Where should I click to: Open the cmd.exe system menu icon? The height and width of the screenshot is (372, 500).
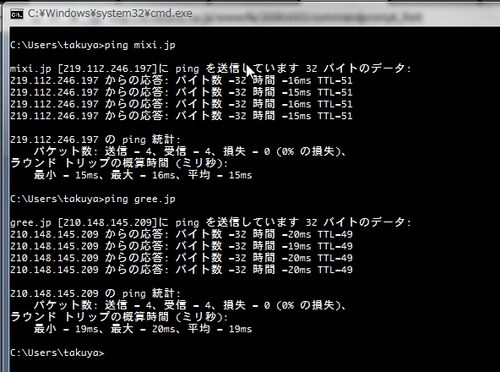coord(17,14)
